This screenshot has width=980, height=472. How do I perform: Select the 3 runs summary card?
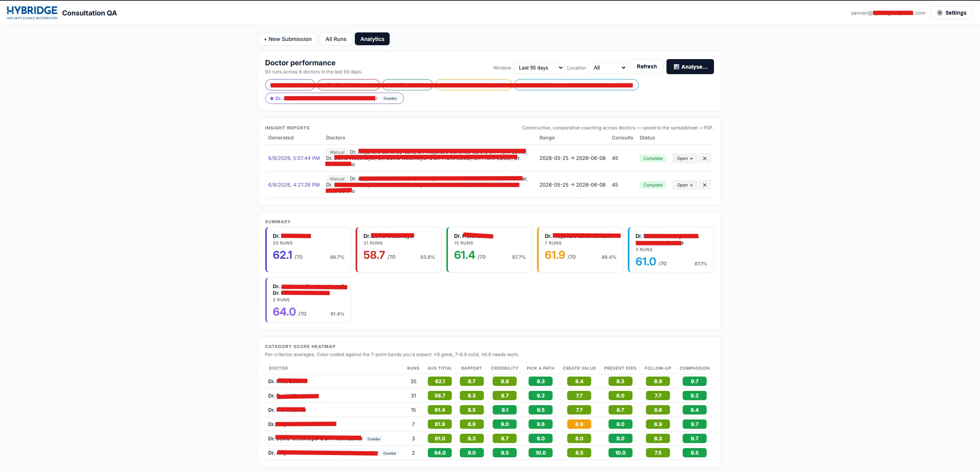pos(671,250)
